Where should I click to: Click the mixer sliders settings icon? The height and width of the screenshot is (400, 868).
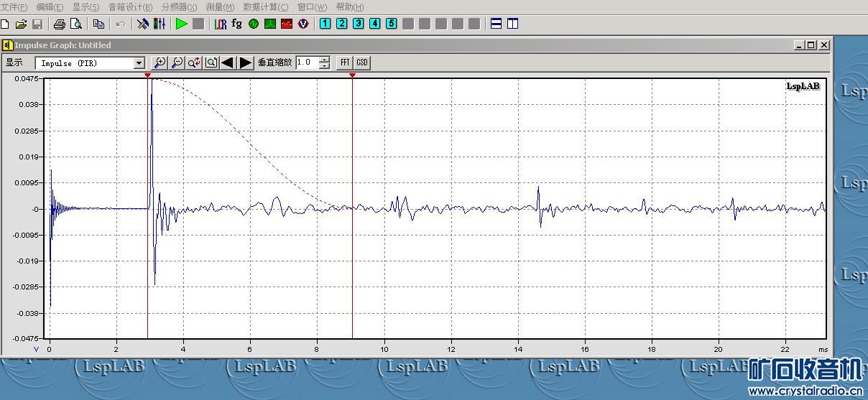[159, 24]
